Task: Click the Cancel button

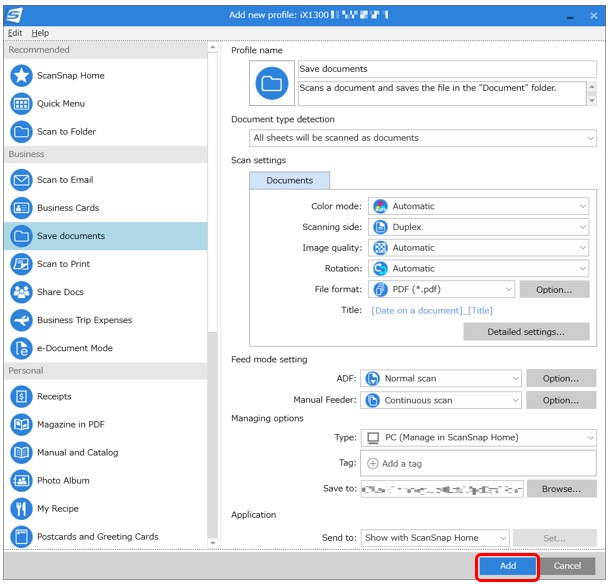Action: (x=567, y=566)
